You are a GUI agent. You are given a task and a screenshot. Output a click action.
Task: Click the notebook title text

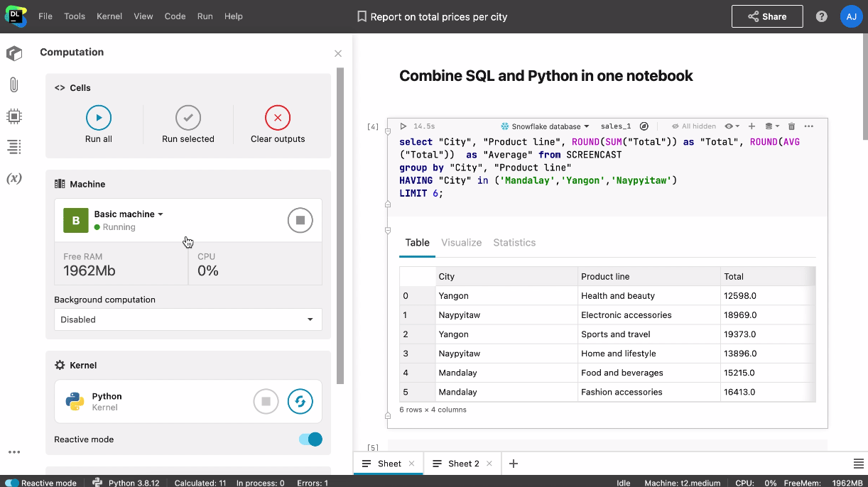(x=439, y=16)
